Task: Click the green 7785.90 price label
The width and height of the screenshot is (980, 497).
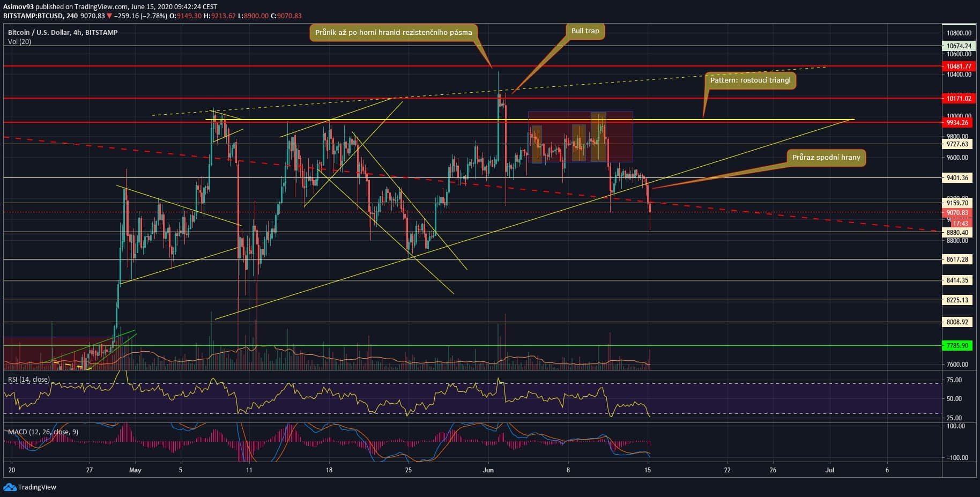Action: coord(957,346)
